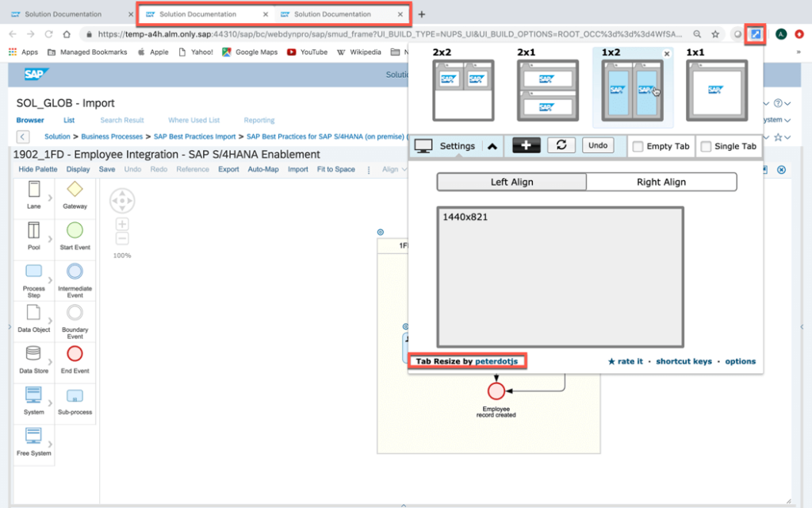Bookmark this page with star icon
812x508 pixels.
[715, 34]
